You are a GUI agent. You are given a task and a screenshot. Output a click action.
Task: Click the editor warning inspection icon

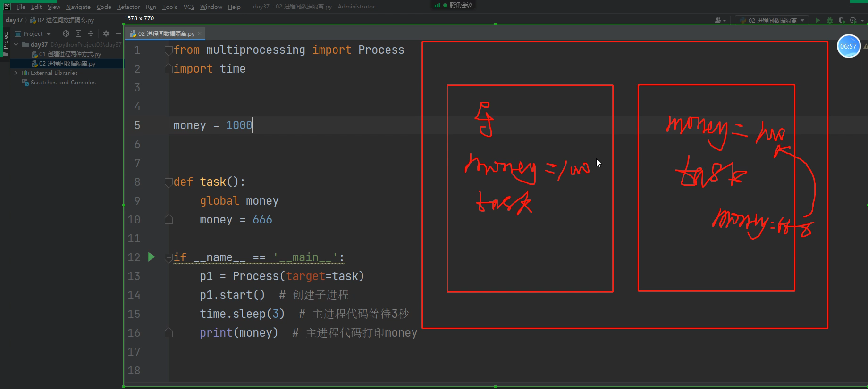pyautogui.click(x=865, y=47)
